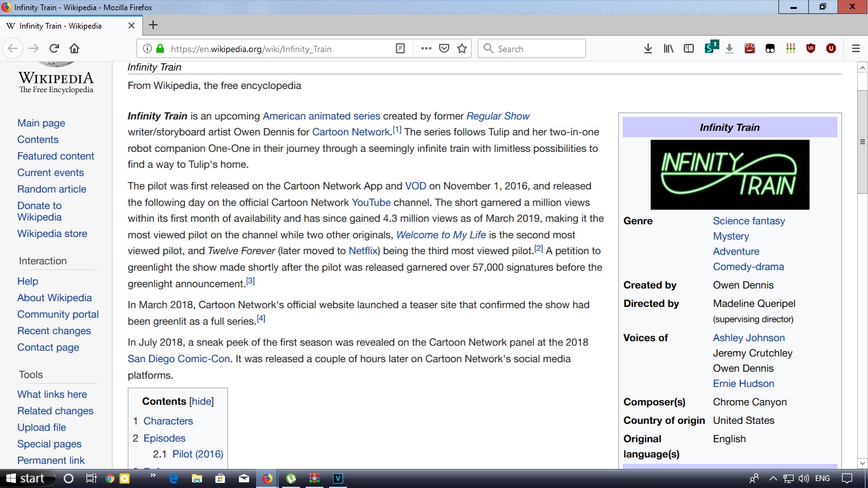Screen dimensions: 868x488
Task: Open Main page in the sidebar
Action: coord(41,123)
